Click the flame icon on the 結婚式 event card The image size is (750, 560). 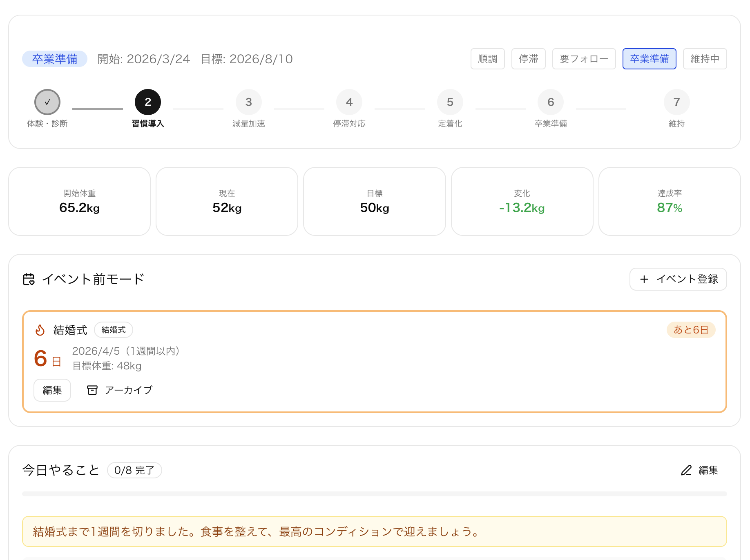(40, 330)
